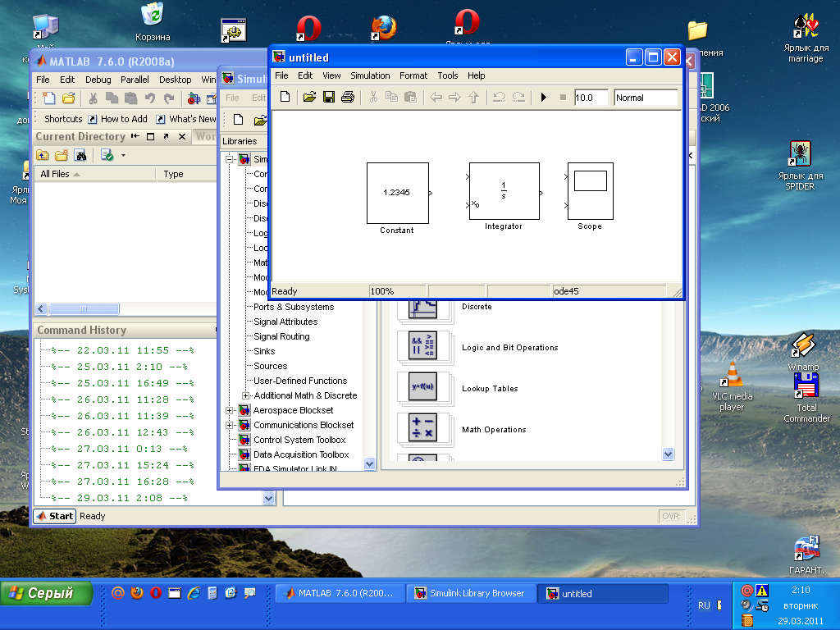Open Desktop menu in MATLAB window

point(175,80)
